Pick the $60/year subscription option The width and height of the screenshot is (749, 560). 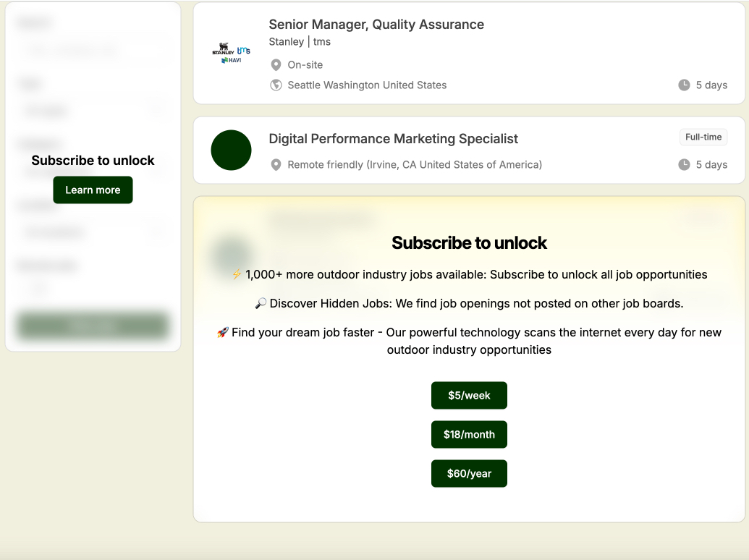(x=469, y=473)
